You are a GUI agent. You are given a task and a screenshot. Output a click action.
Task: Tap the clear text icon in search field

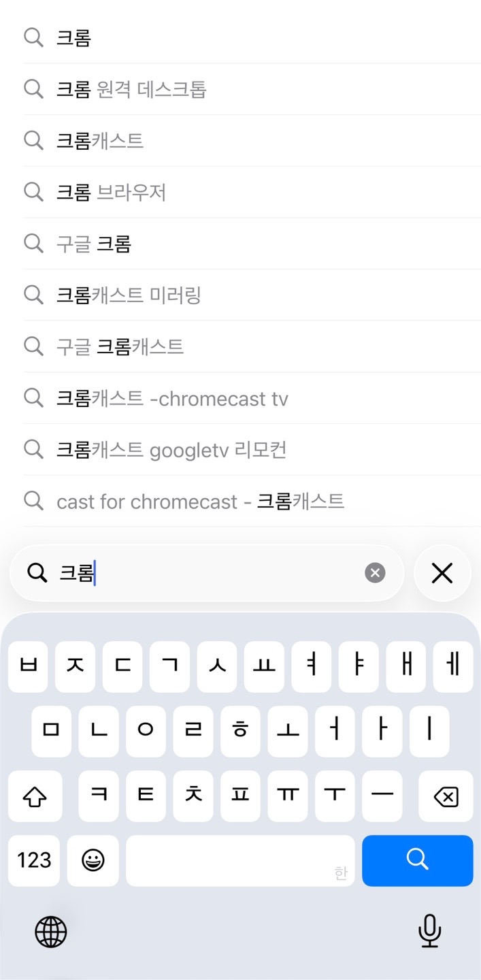pos(375,573)
